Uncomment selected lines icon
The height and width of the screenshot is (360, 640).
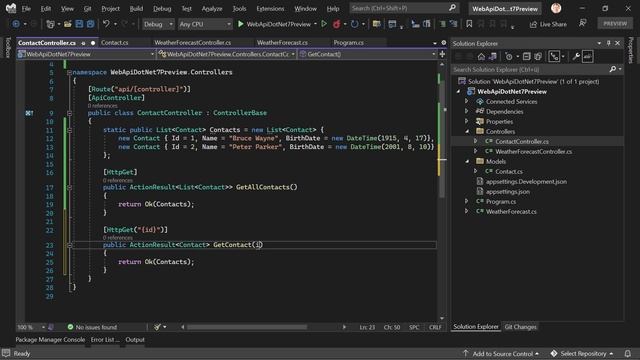pyautogui.click(x=453, y=24)
